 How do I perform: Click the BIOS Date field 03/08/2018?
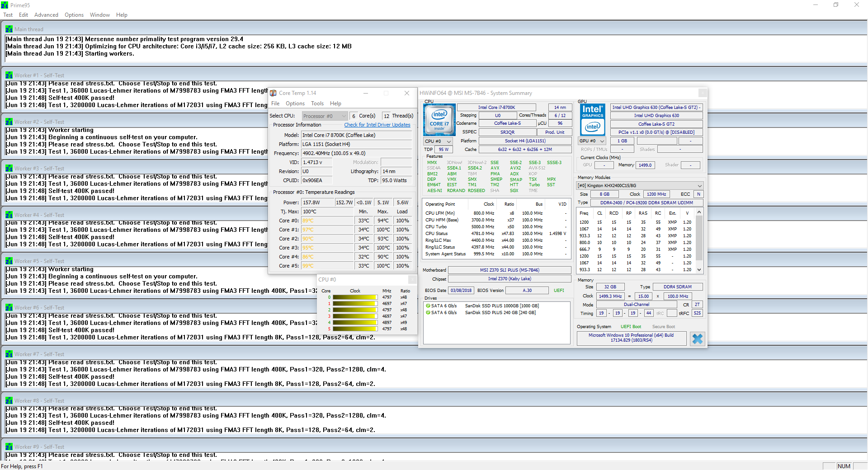tap(461, 291)
